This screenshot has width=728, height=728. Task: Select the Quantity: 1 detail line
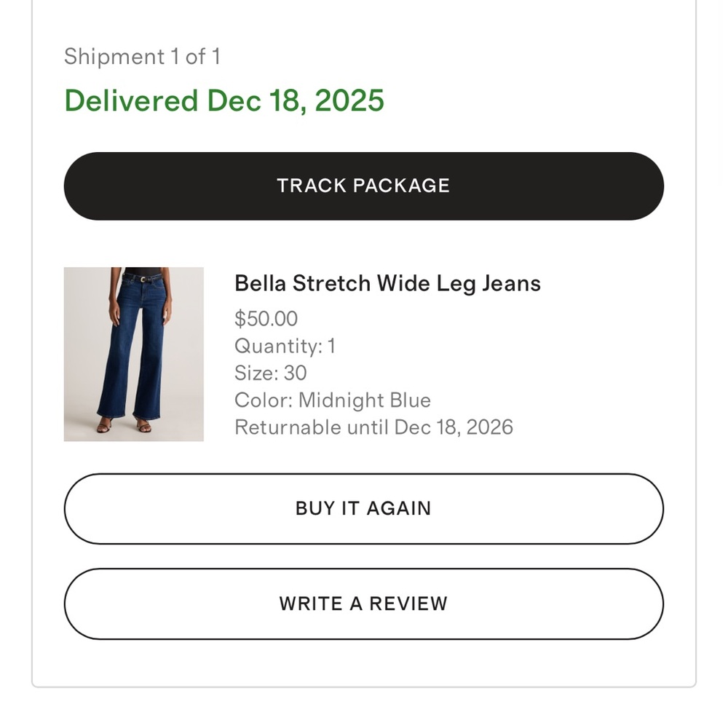[x=286, y=347]
